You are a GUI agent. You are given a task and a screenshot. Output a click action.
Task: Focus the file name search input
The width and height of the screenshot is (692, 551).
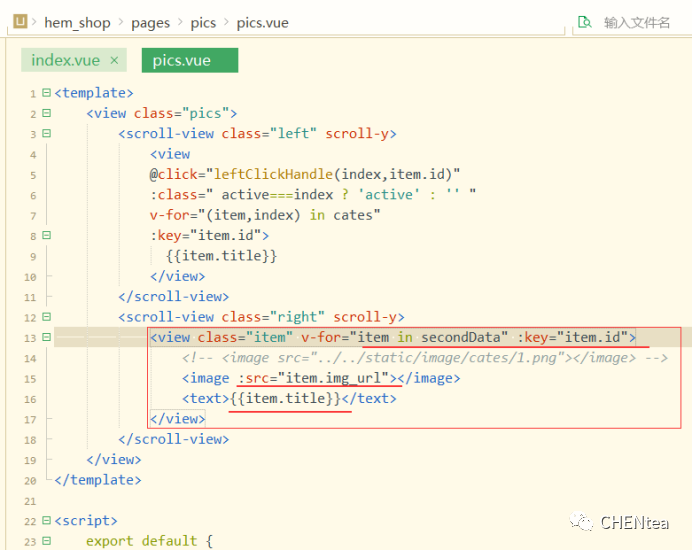pos(636,22)
